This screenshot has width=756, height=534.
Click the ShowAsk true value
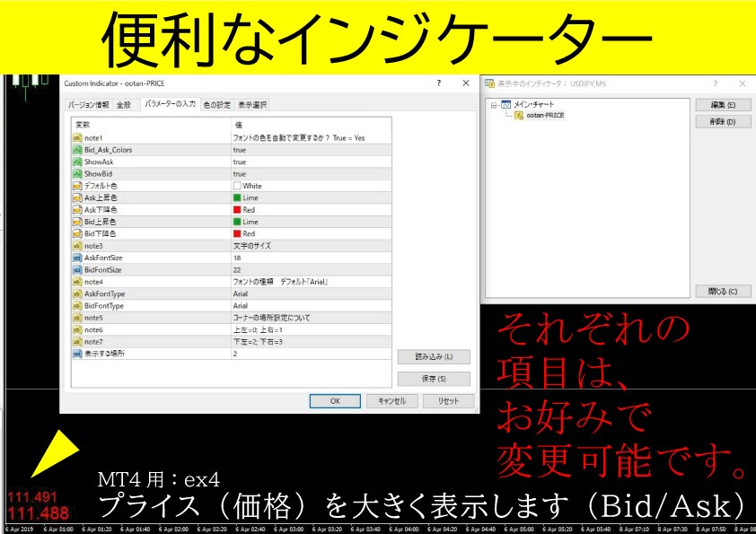pyautogui.click(x=240, y=162)
